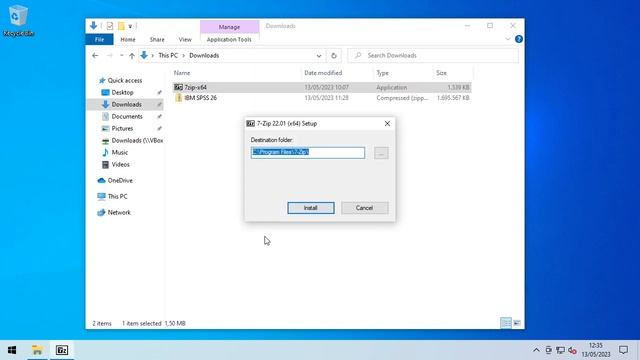Click Install in 7-Zip Setup
The image size is (640, 360).
coord(311,208)
